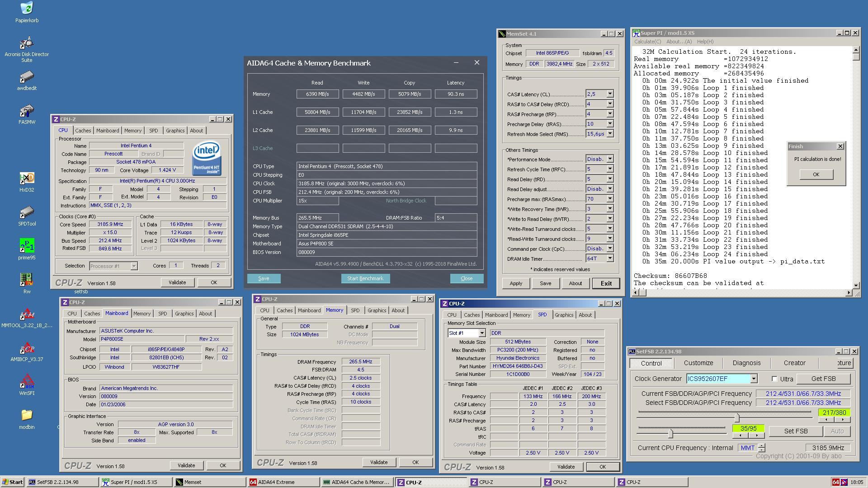Click the AIDA64 tray icon

coord(836,482)
